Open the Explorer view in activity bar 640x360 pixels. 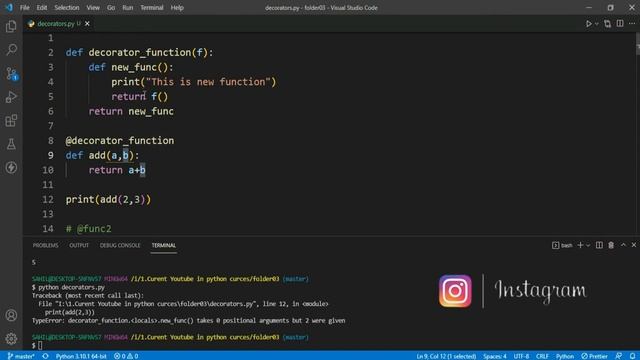point(11,27)
